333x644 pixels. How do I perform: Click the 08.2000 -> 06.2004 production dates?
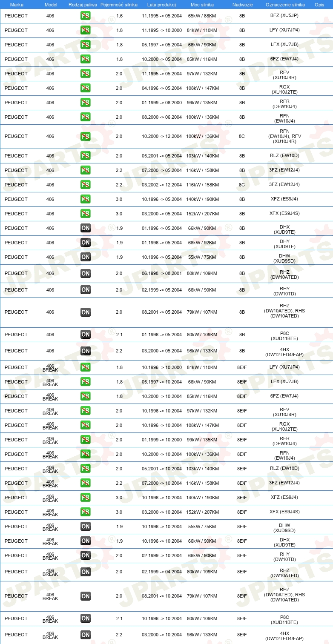click(x=162, y=117)
